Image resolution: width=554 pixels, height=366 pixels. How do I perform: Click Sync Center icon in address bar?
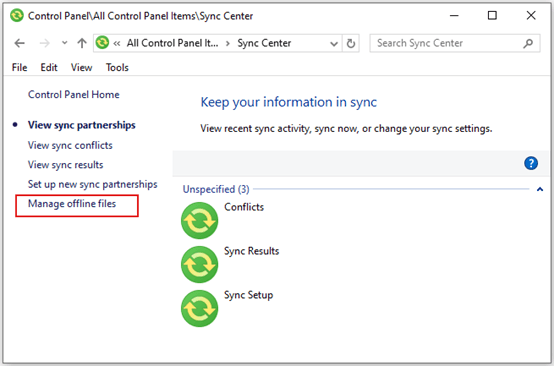pos(102,43)
